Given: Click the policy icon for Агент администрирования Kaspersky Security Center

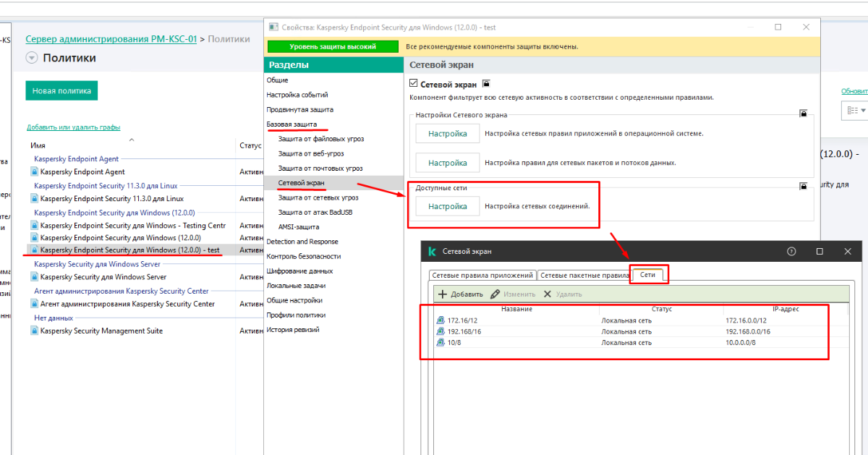Looking at the screenshot, I should [x=34, y=305].
